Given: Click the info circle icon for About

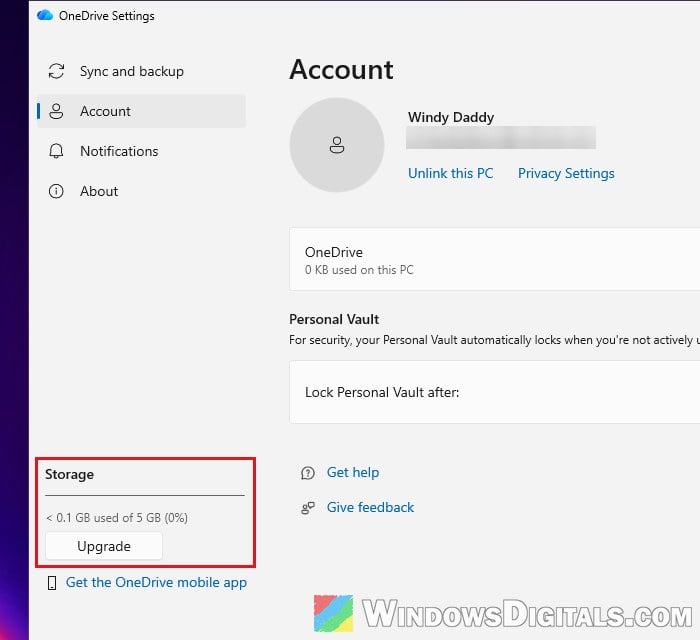Looking at the screenshot, I should 56,191.
